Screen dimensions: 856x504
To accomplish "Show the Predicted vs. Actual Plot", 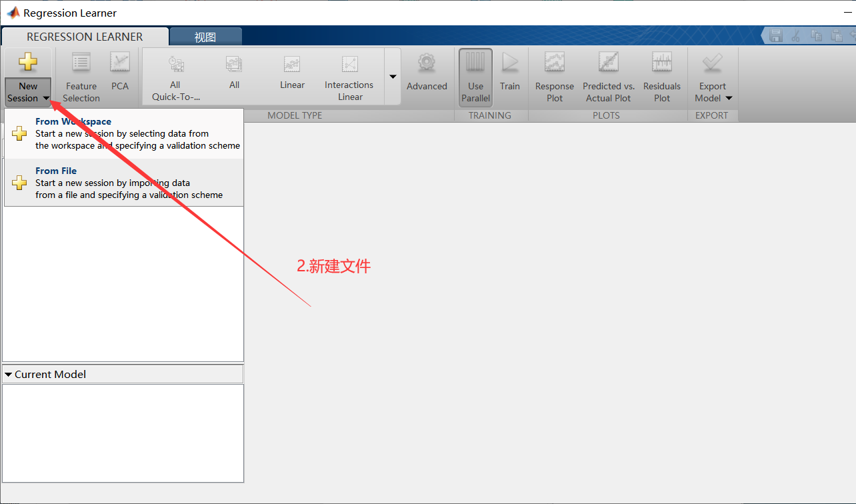I will pyautogui.click(x=609, y=77).
